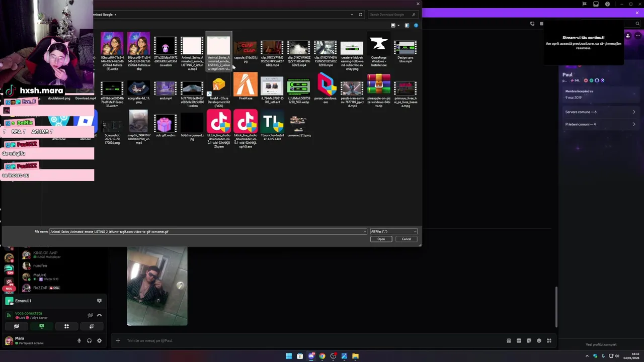The height and width of the screenshot is (362, 644).
Task: Open the activities button in voice panel
Action: 66,326
